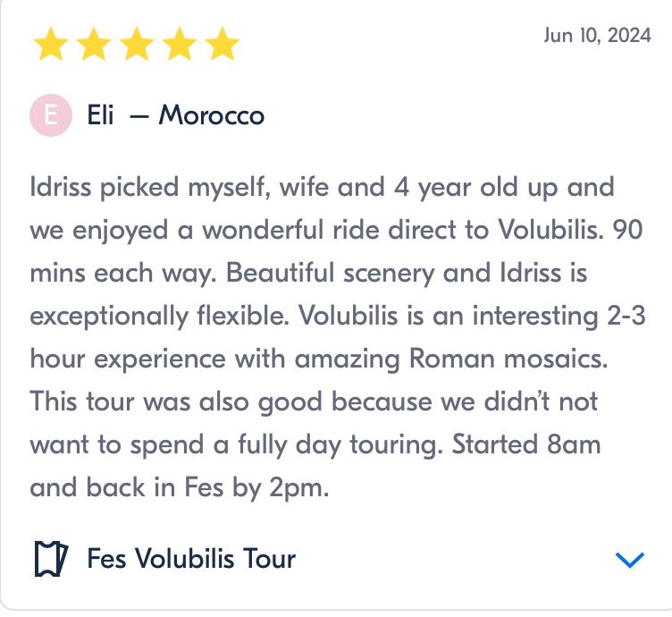Click the reviewer name Eli

[100, 116]
